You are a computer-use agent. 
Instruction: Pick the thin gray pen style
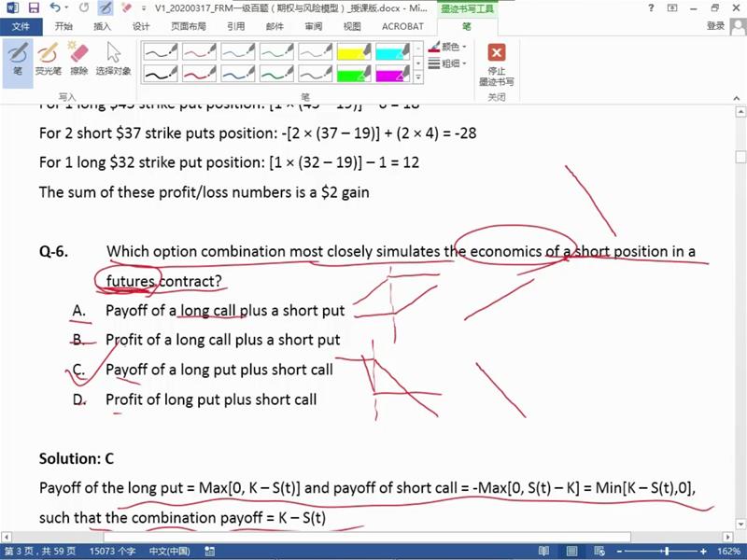click(x=315, y=51)
